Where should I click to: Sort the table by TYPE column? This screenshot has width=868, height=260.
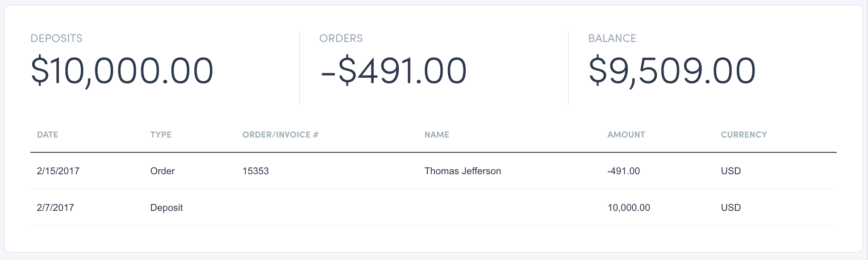point(161,134)
